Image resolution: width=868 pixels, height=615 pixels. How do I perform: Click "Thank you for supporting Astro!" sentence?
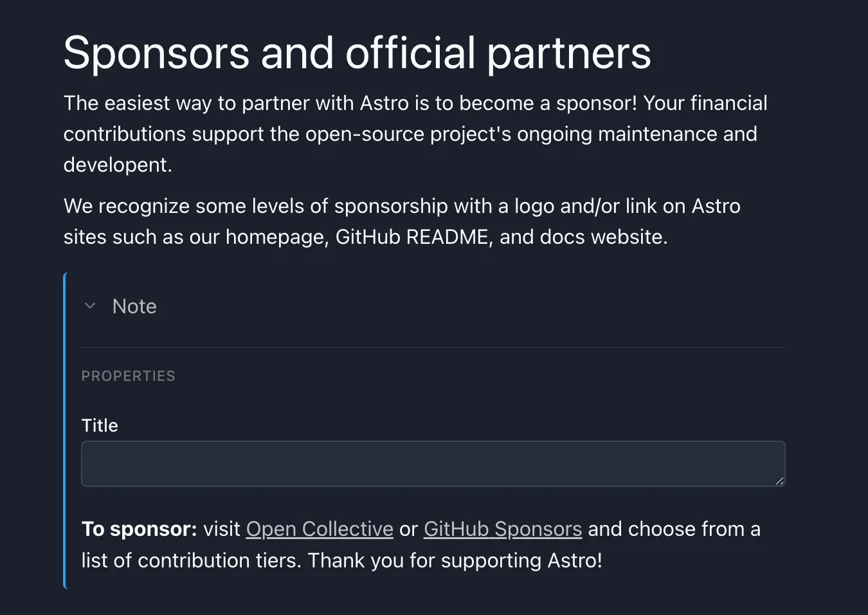(455, 560)
